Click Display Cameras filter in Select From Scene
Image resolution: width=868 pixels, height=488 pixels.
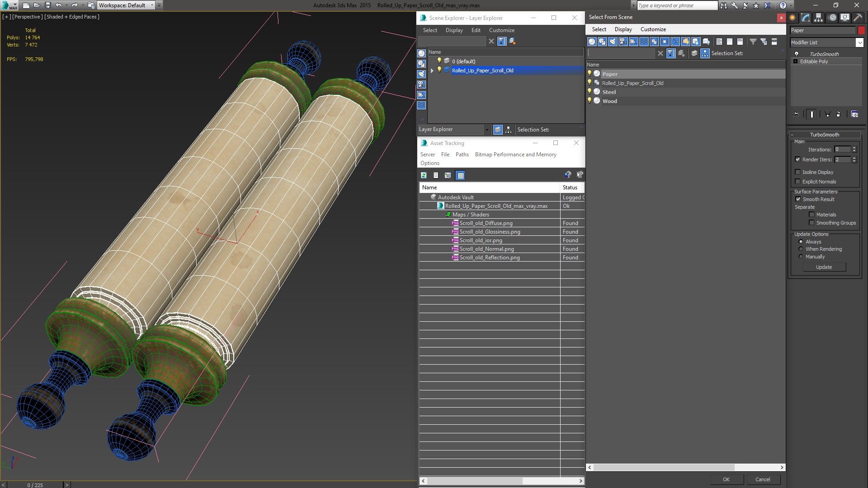623,42
